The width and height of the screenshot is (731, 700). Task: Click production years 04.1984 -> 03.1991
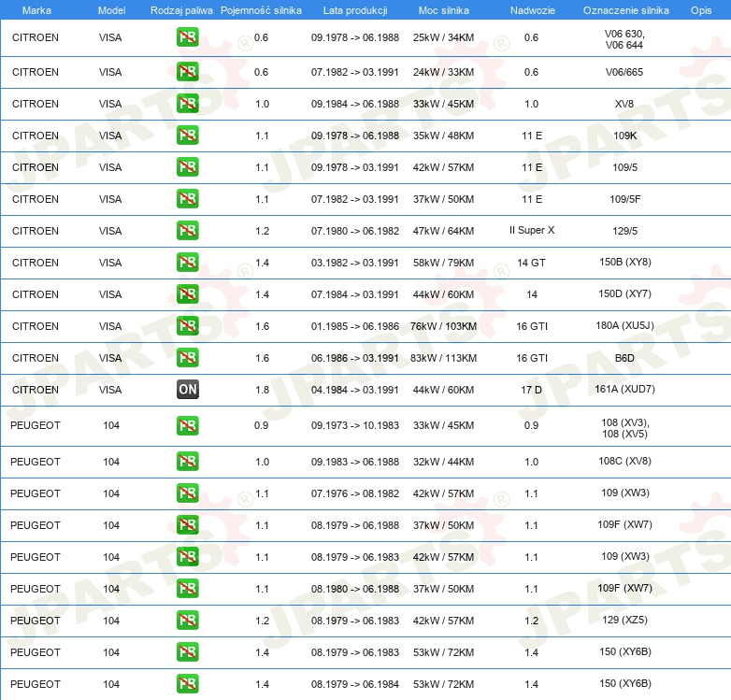point(355,389)
